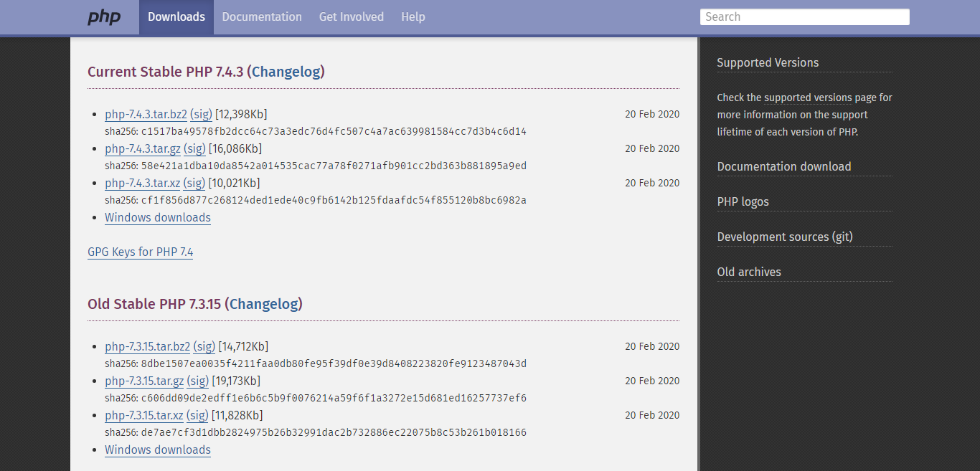Click the php logo in header
The image size is (980, 471).
pyautogui.click(x=105, y=17)
